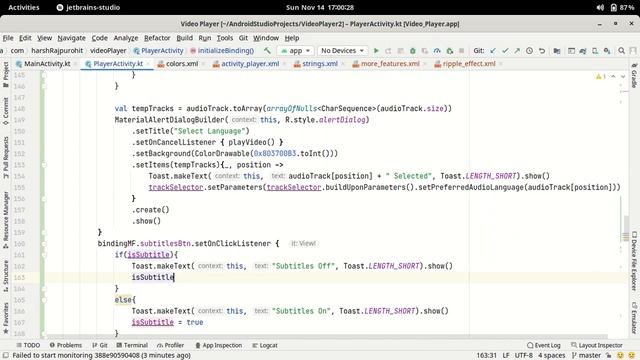Go to previous highlighted error arrow
The height and width of the screenshot is (360, 640).
coord(613,76)
